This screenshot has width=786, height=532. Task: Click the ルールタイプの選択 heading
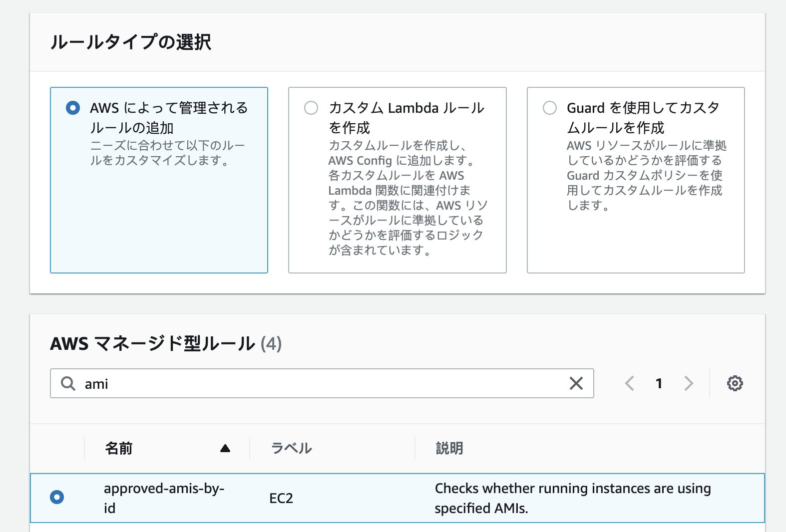click(x=131, y=42)
